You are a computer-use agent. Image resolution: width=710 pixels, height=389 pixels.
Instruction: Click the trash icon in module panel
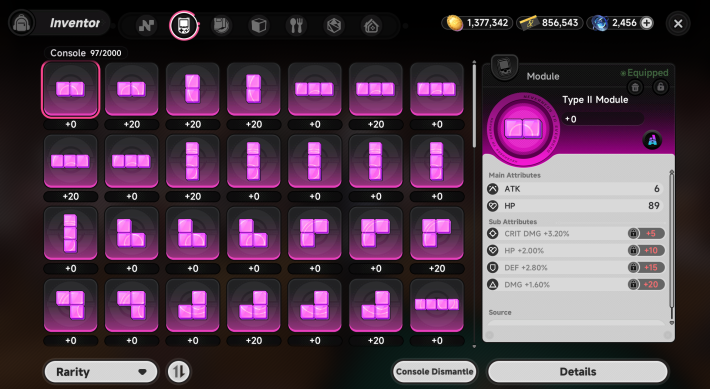click(x=635, y=87)
